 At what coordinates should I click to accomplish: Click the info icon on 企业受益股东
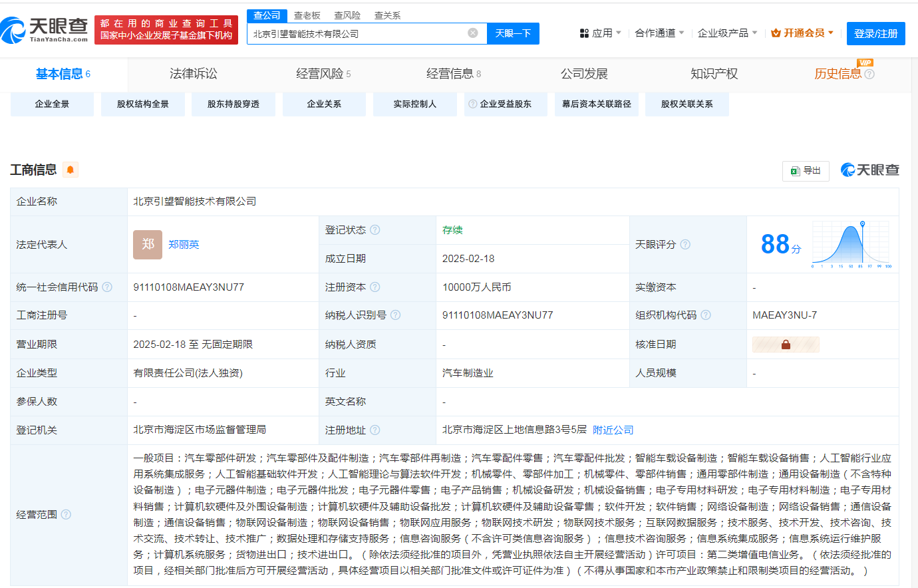473,104
